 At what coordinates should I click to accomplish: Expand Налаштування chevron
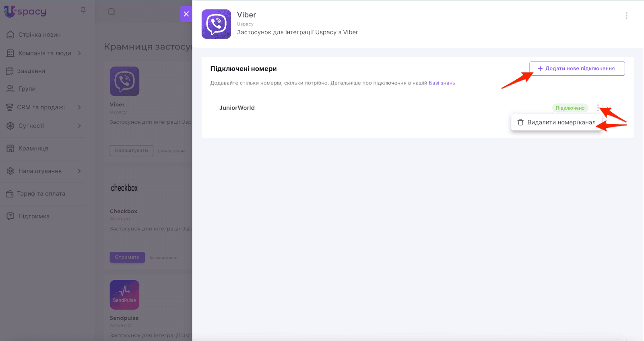pos(79,171)
